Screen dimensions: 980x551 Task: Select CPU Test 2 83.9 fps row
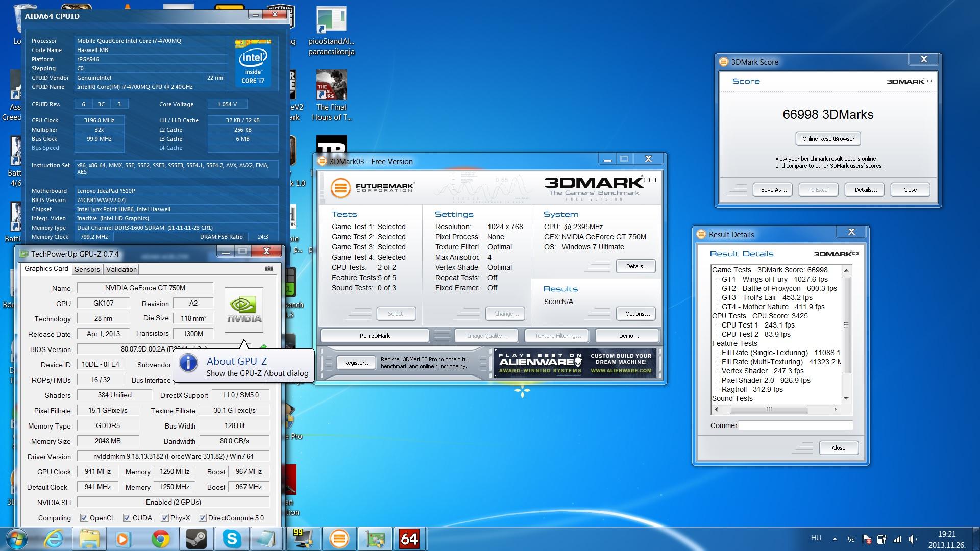coord(755,334)
